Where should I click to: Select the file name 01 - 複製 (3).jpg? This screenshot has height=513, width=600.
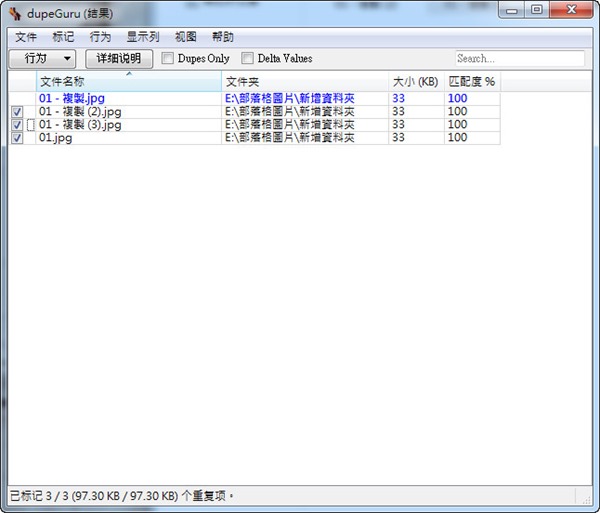[x=80, y=125]
